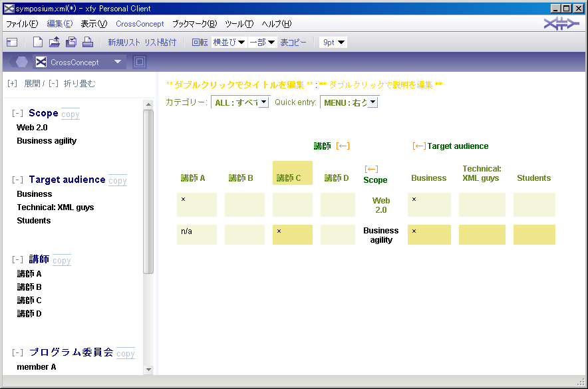The width and height of the screenshot is (588, 389).
Task: Collapse the Scope section with [-] toggle
Action: click(x=17, y=114)
